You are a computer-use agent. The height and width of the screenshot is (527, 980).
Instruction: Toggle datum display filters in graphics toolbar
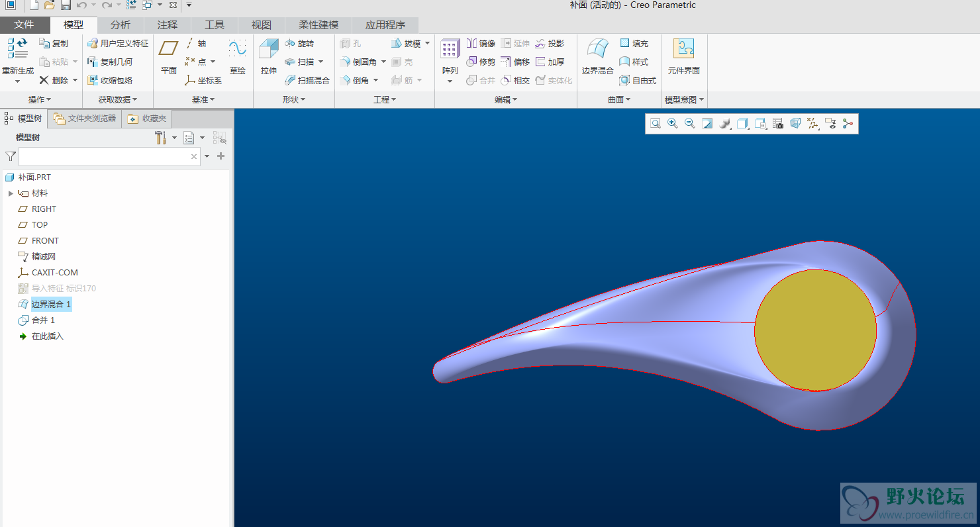coord(813,123)
